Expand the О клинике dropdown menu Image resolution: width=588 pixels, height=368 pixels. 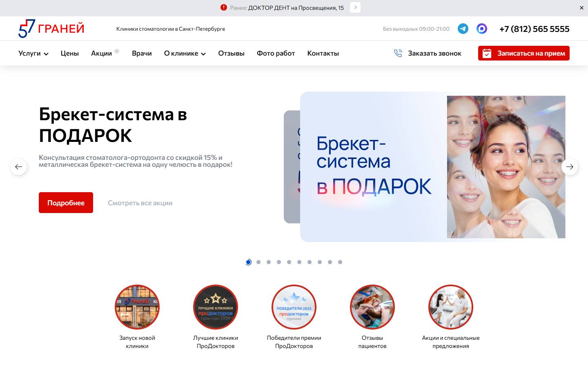pyautogui.click(x=185, y=53)
